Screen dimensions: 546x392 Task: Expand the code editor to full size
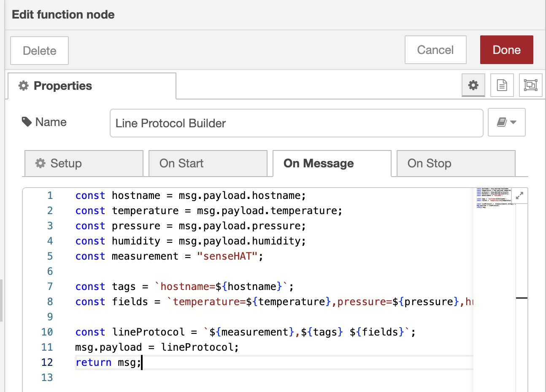519,196
